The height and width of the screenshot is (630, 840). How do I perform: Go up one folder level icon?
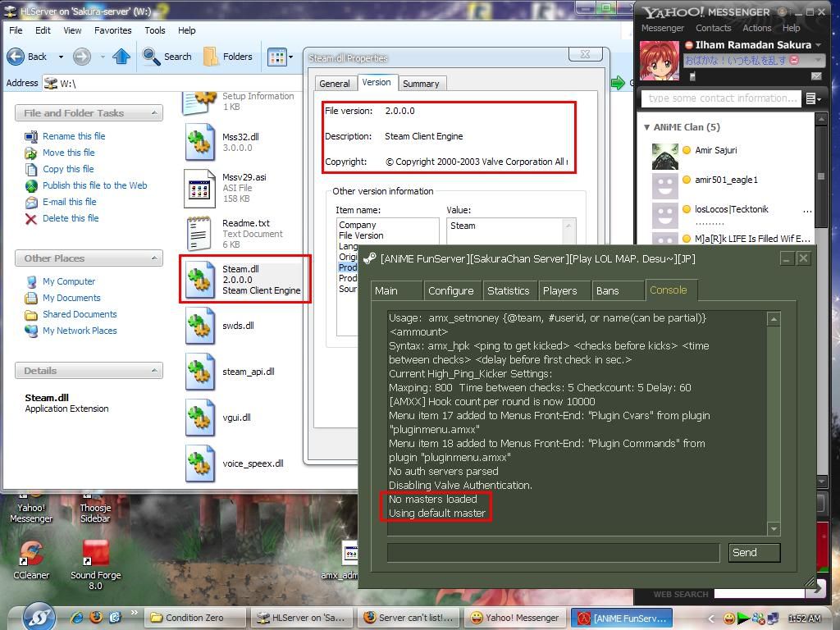[x=121, y=57]
